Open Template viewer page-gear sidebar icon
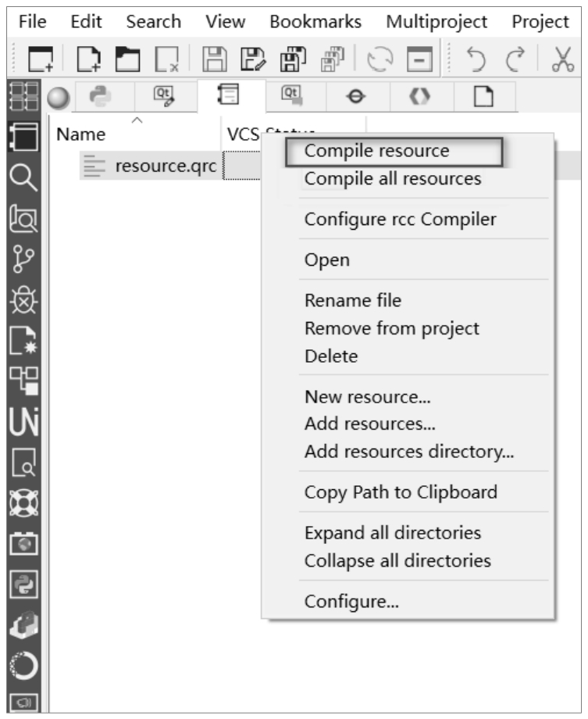 tap(24, 340)
